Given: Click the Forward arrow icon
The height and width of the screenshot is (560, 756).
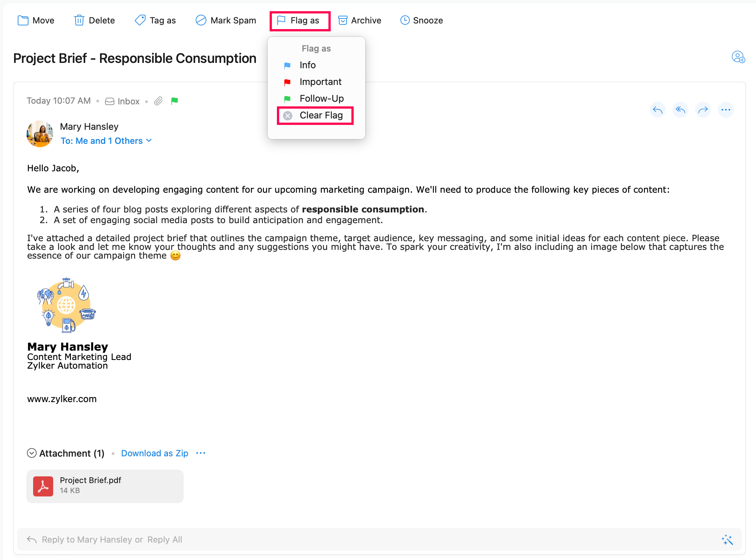Looking at the screenshot, I should point(703,110).
